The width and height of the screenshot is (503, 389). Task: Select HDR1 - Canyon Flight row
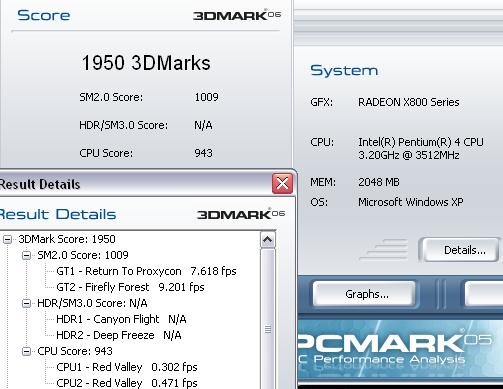tap(121, 319)
